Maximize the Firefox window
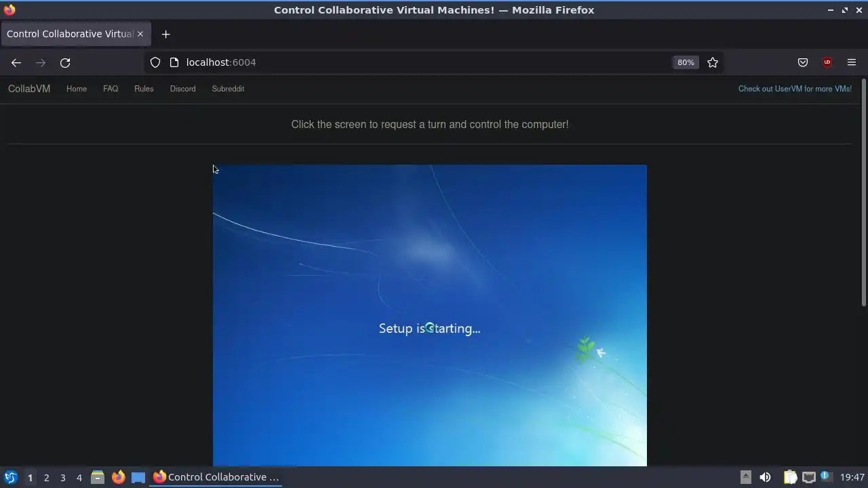 (845, 10)
